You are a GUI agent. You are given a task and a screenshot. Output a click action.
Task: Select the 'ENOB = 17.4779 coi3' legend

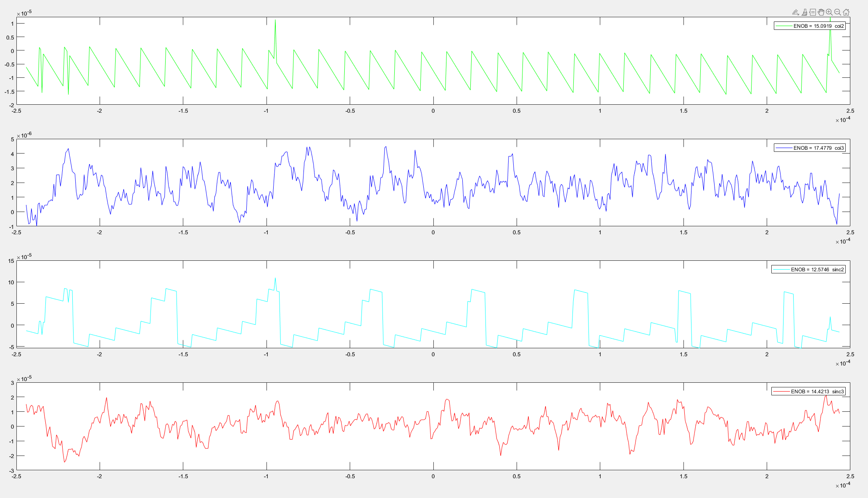810,148
